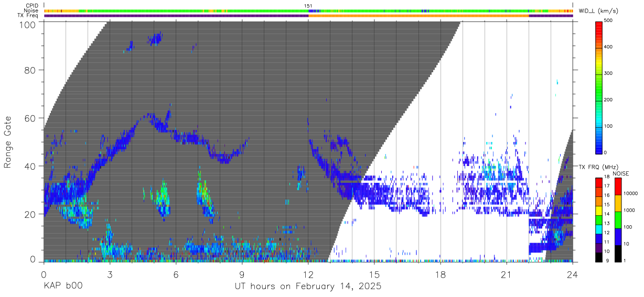
Task: Click the 9 tick on UT hours axis
Action: coord(242,275)
